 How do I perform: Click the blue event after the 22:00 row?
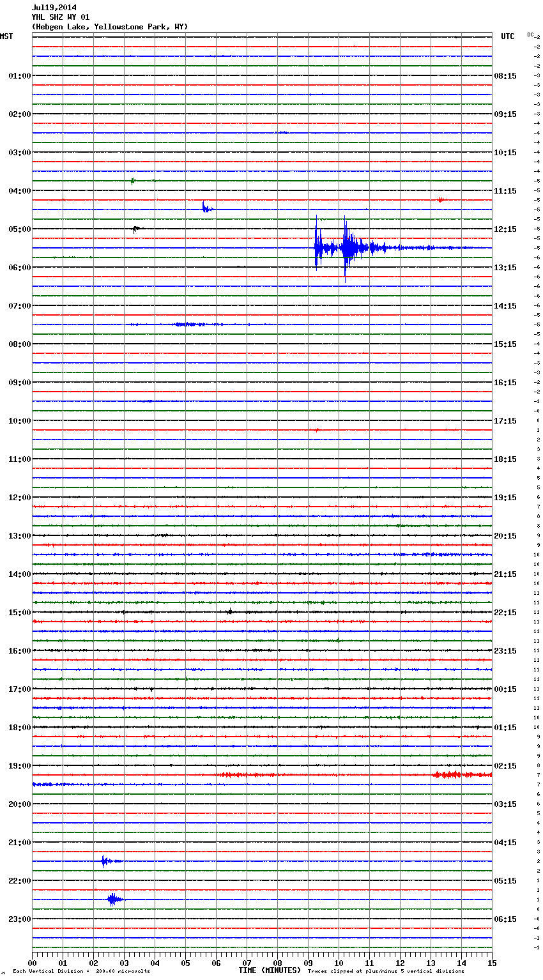[114, 900]
